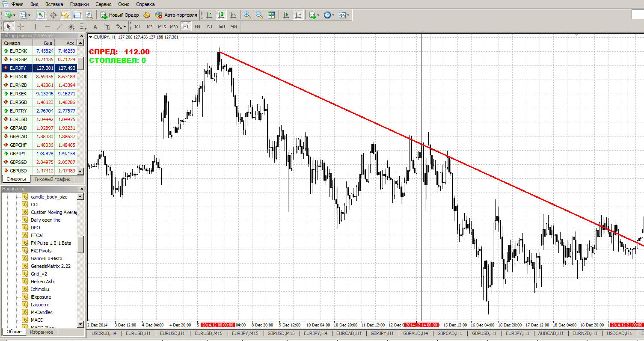Click the New Chart icon in toolbar
This screenshot has width=644, height=341.
coord(8,15)
